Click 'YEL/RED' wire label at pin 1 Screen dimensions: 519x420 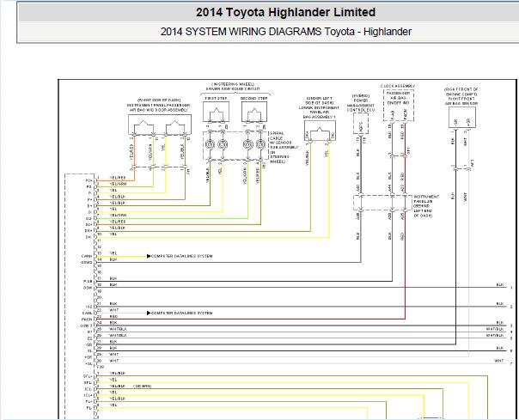pos(118,178)
